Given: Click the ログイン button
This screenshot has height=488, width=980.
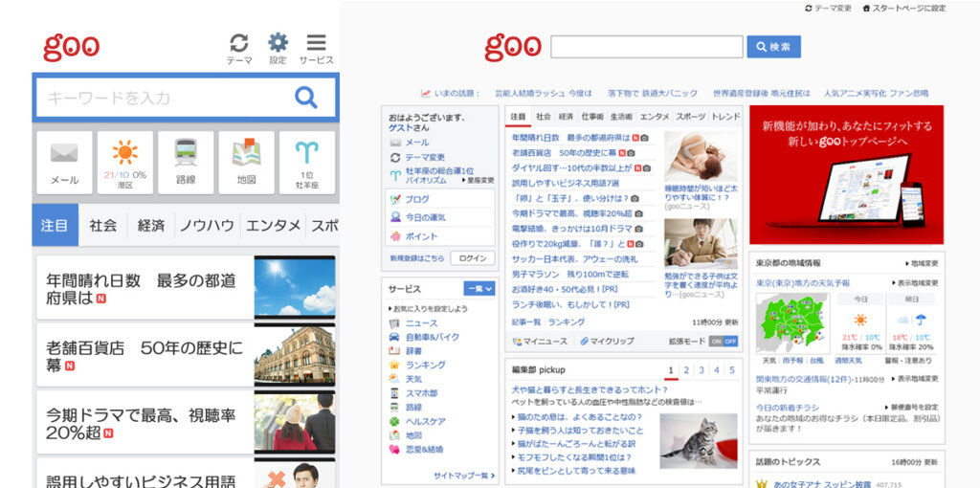Looking at the screenshot, I should 472,258.
